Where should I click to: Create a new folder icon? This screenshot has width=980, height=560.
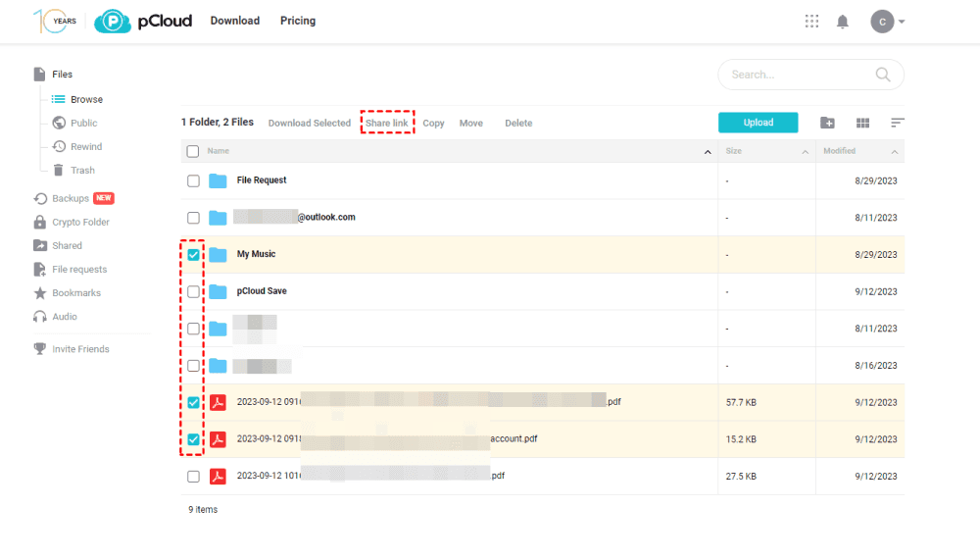click(827, 123)
